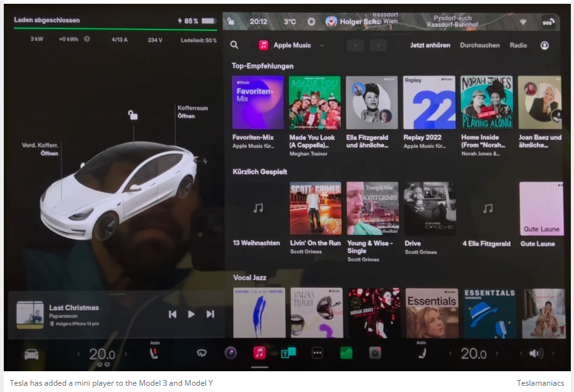Switch to Durchsuchen tab
Image resolution: width=574 pixels, height=392 pixels.
pyautogui.click(x=479, y=45)
